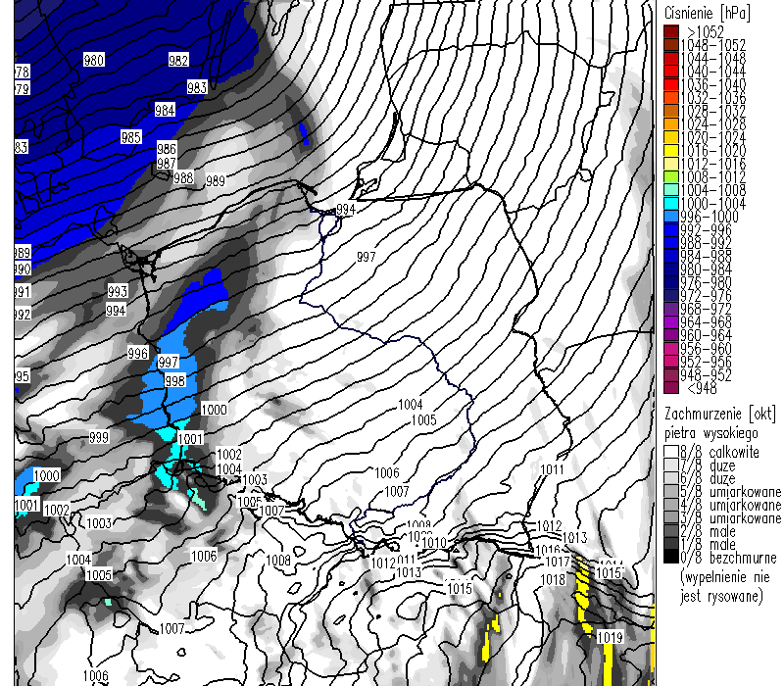Click the 994 label near the coast
The height and width of the screenshot is (686, 784).
[345, 211]
